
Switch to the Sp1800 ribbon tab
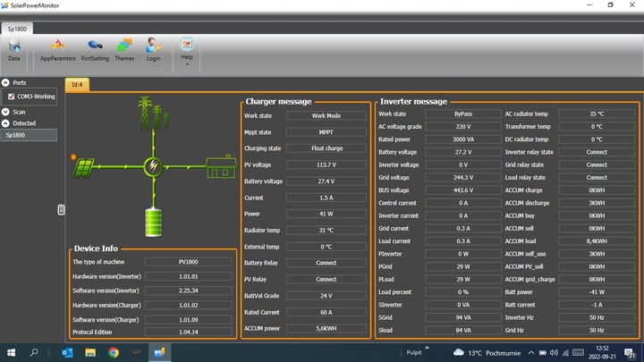point(17,29)
